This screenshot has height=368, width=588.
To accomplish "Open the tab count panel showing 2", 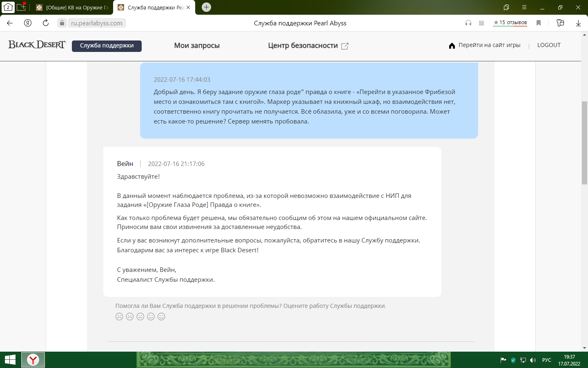I will pyautogui.click(x=8, y=7).
